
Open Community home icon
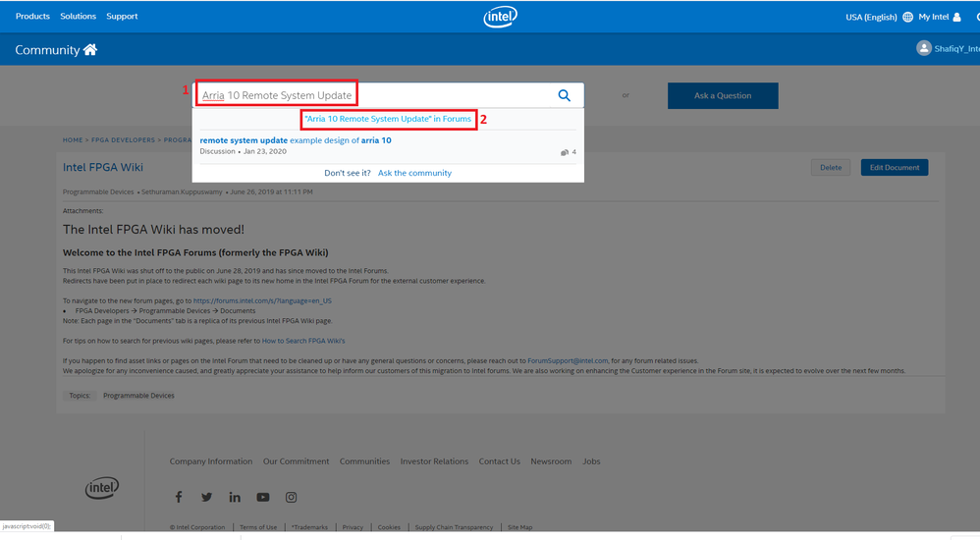[90, 49]
